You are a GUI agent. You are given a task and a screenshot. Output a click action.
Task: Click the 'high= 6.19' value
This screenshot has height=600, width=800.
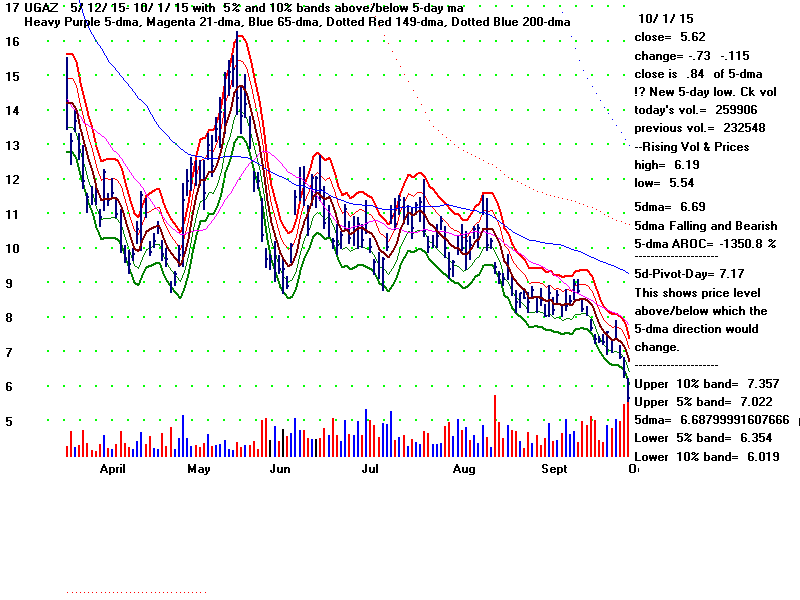click(667, 165)
